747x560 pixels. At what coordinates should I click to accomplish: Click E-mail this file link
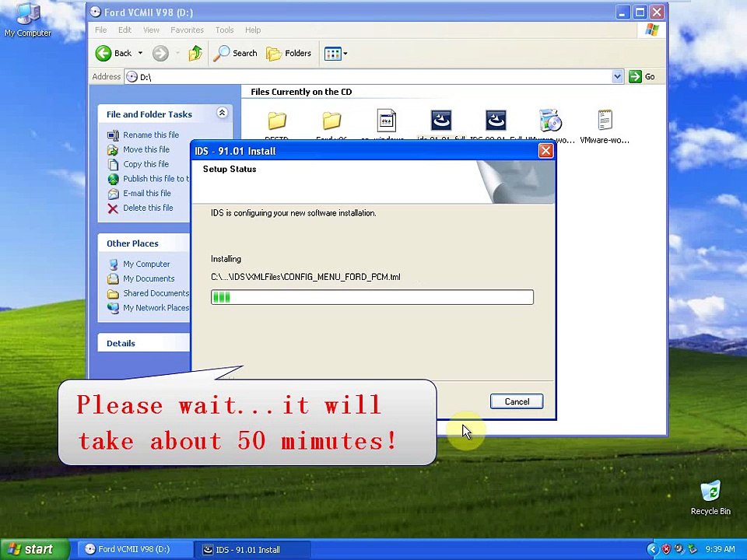click(x=147, y=194)
